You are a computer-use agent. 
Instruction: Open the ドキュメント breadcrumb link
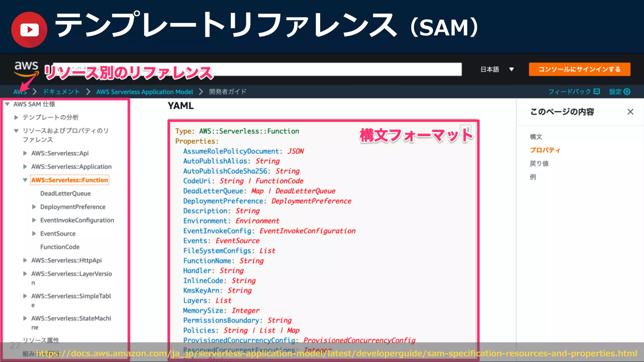point(61,91)
